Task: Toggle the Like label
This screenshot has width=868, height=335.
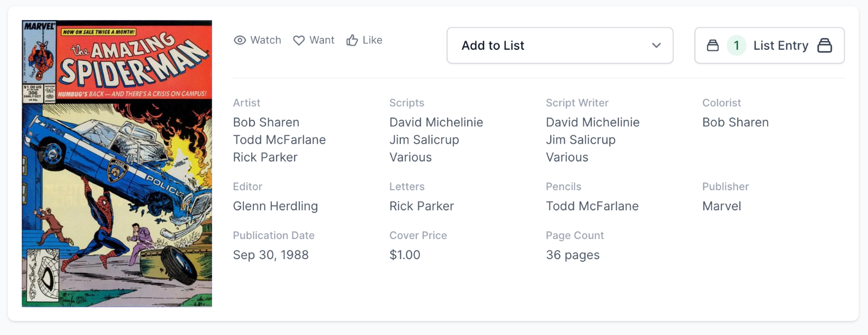Action: (x=372, y=40)
